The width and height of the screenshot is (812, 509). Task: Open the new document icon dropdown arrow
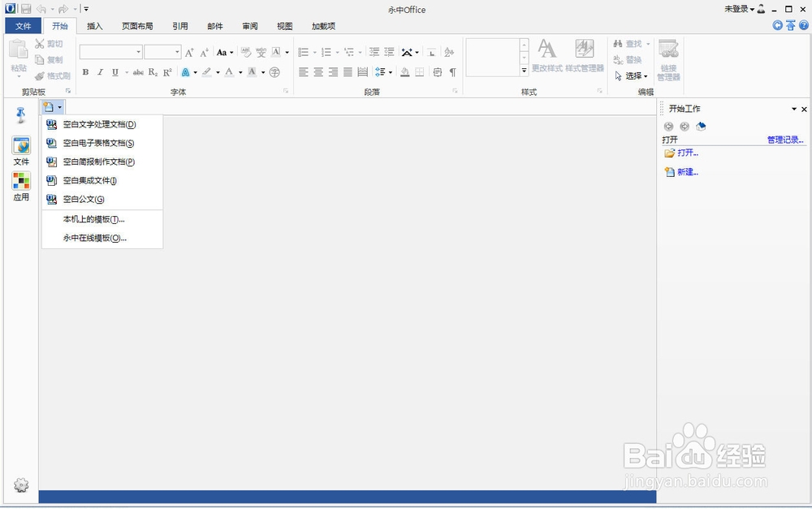coord(60,107)
